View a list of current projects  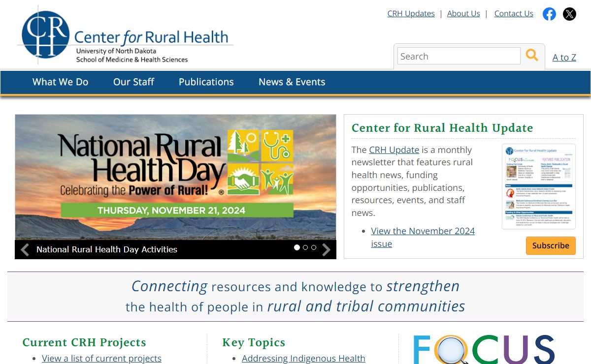(x=101, y=359)
